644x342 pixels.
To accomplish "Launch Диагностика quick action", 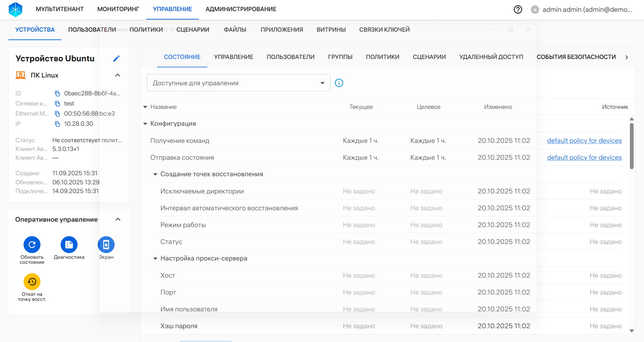I will tap(69, 245).
